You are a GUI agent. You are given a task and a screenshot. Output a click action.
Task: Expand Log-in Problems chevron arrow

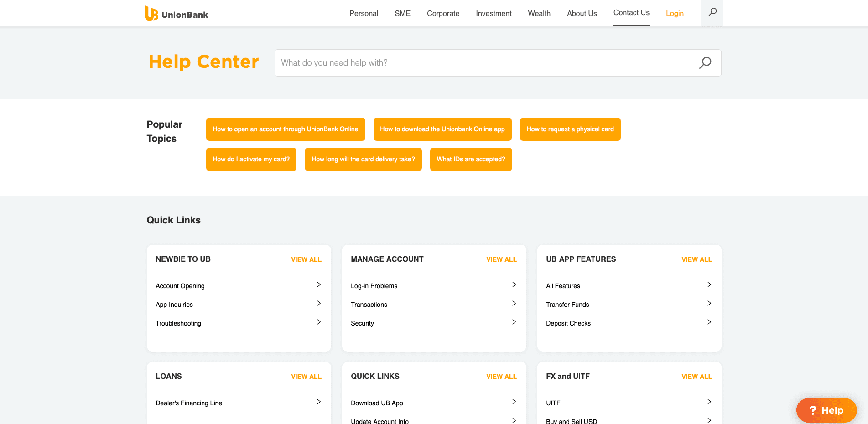(x=514, y=284)
